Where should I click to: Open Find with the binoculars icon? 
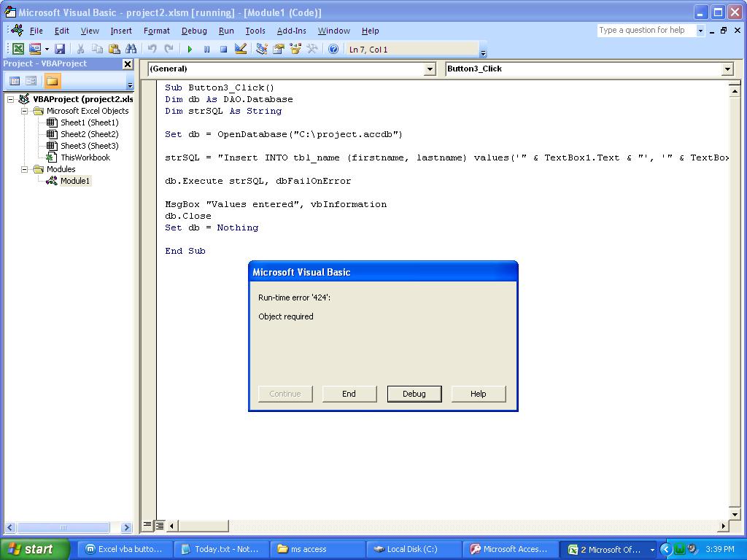[x=131, y=49]
